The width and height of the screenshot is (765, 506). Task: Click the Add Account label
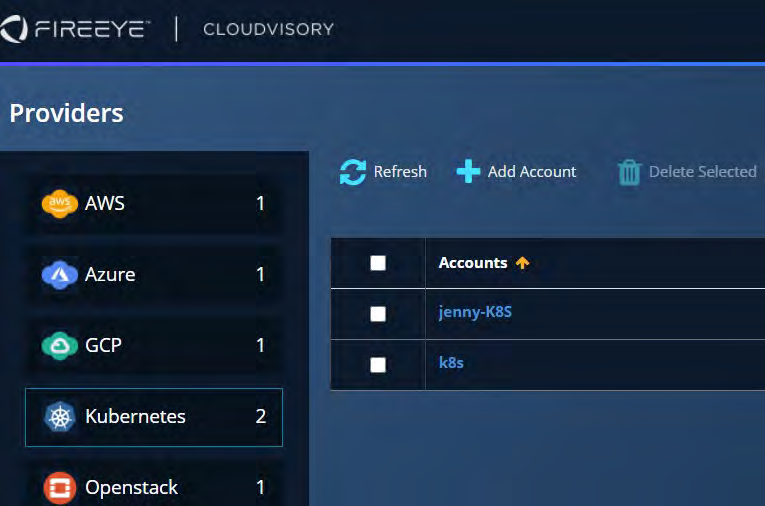coord(532,172)
